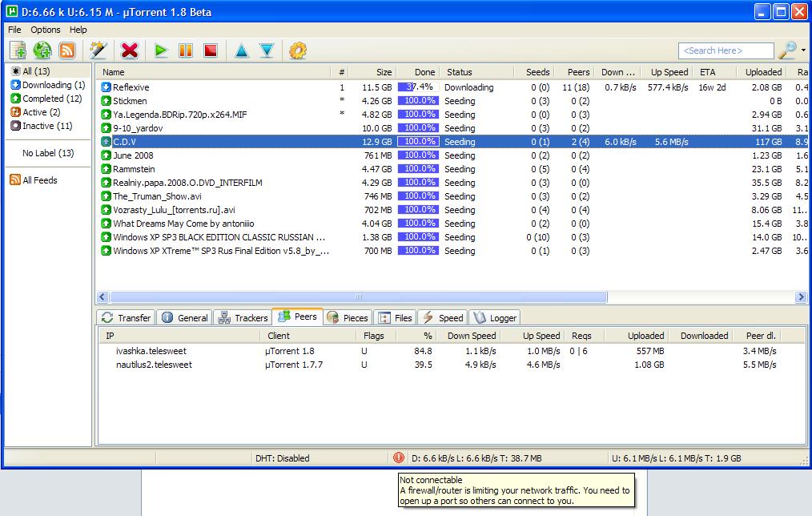
Task: Click the torrent list horizontal scrollbar thumb
Action: [x=358, y=296]
